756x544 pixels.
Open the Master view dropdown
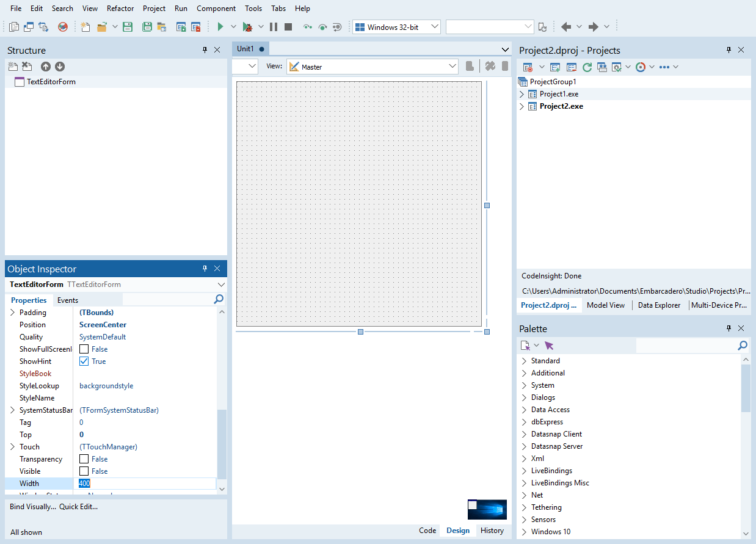[372, 67]
